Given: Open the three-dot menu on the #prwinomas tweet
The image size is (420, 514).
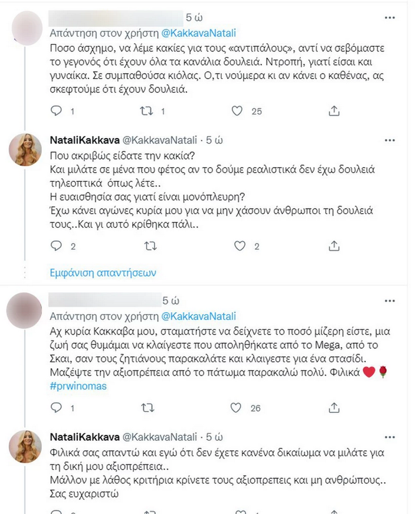Looking at the screenshot, I should [389, 300].
